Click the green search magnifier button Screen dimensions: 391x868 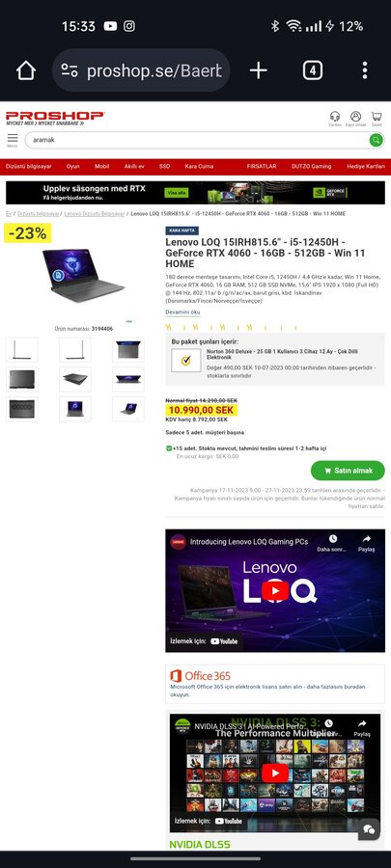coord(377,140)
